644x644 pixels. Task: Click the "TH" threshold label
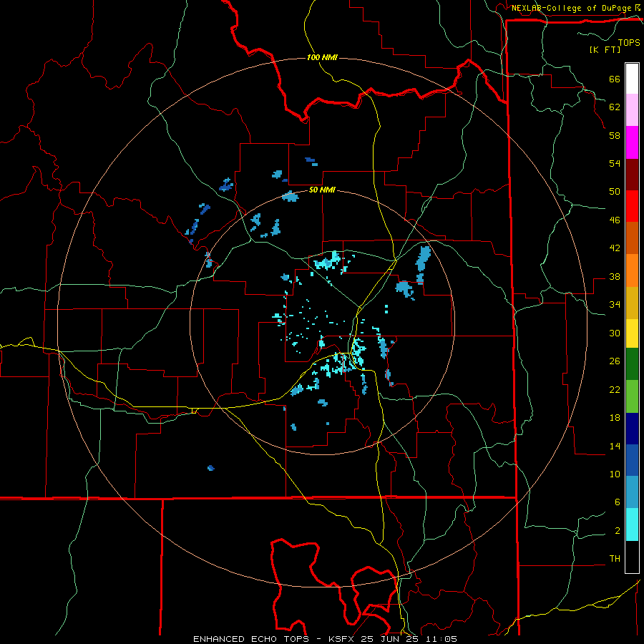point(615,558)
